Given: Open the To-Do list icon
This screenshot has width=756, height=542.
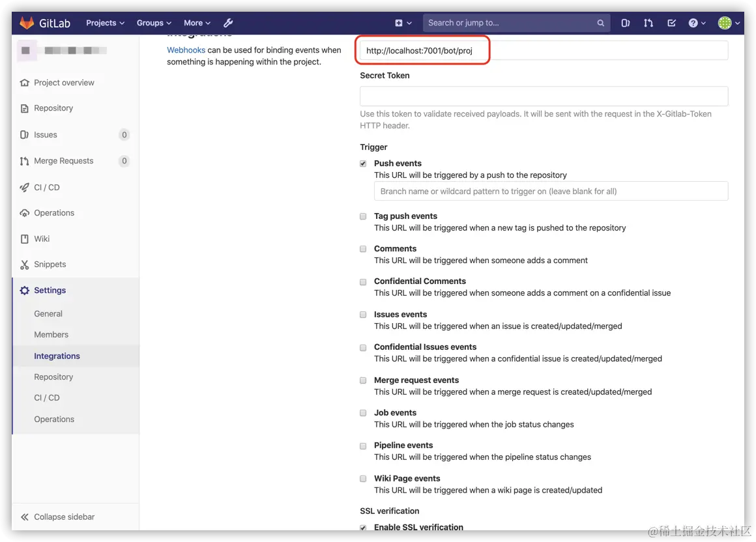Looking at the screenshot, I should [x=672, y=23].
